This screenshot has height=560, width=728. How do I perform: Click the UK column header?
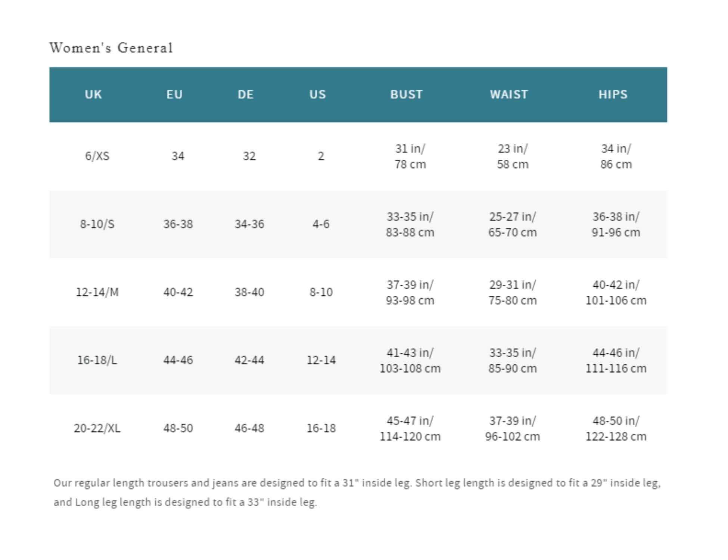(x=93, y=94)
